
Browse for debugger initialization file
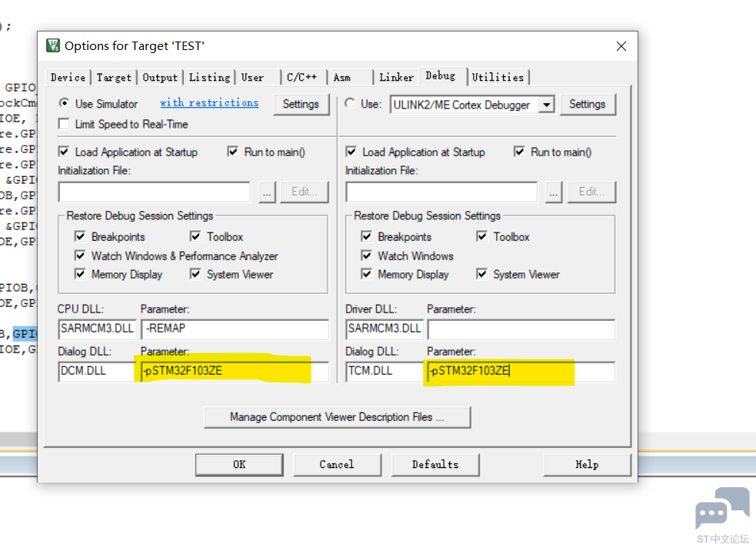pos(554,192)
